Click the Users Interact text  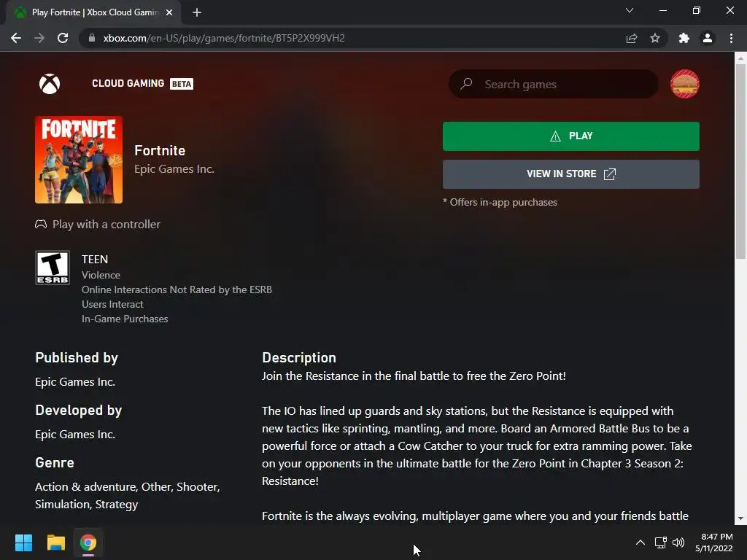pos(112,304)
